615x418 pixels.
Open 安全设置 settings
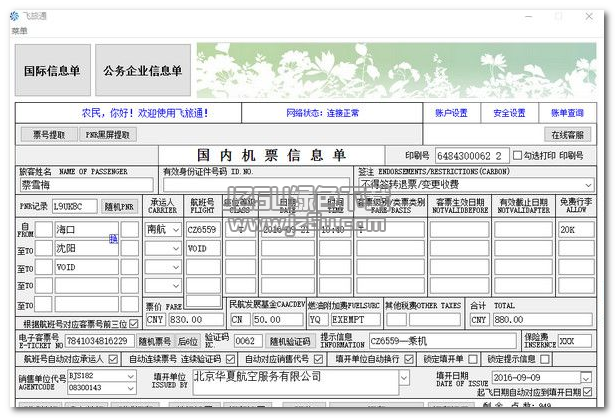click(509, 113)
